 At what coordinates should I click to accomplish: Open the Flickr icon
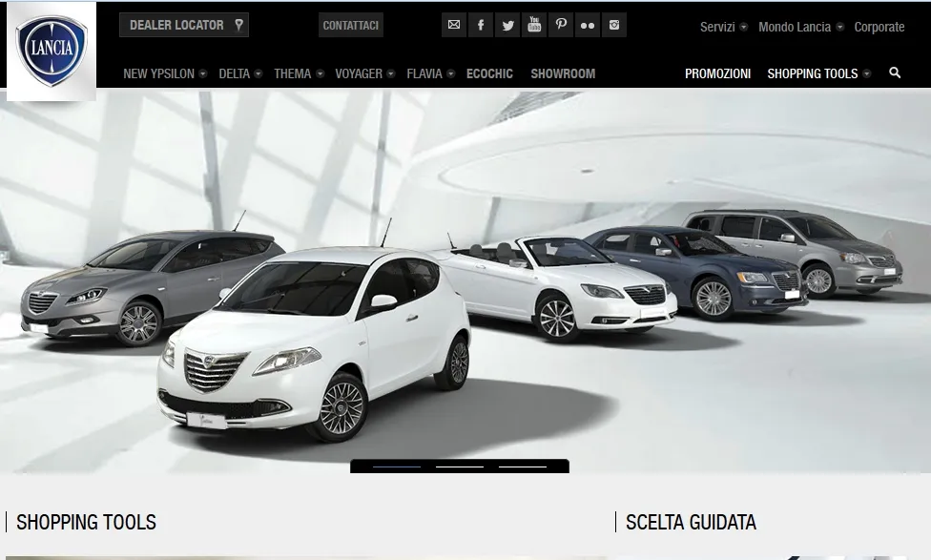click(x=588, y=26)
